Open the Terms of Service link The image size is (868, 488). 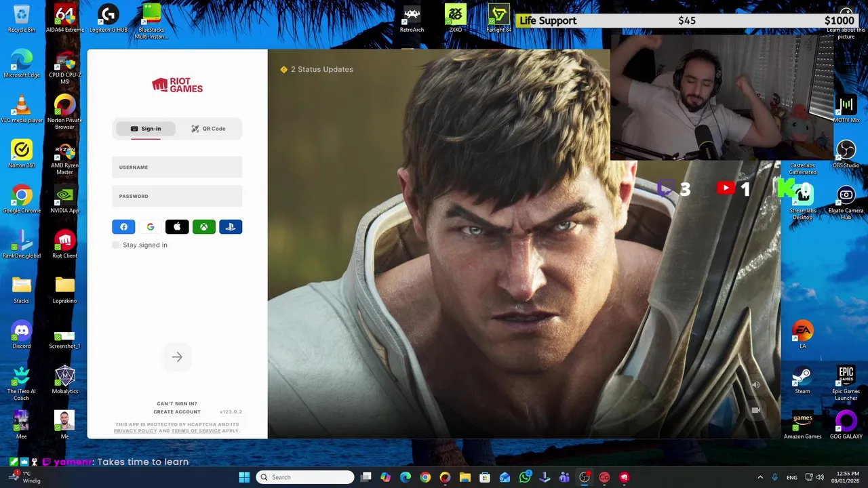tap(196, 431)
